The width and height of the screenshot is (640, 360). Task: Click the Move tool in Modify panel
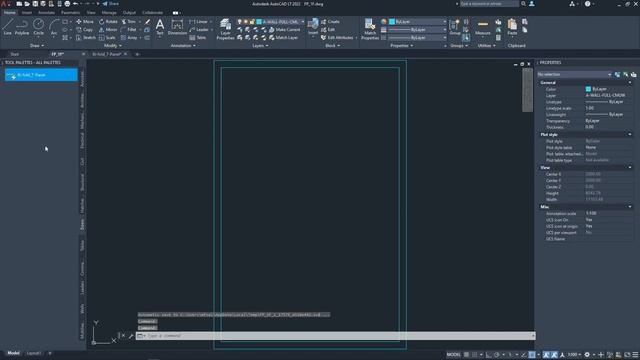click(85, 22)
